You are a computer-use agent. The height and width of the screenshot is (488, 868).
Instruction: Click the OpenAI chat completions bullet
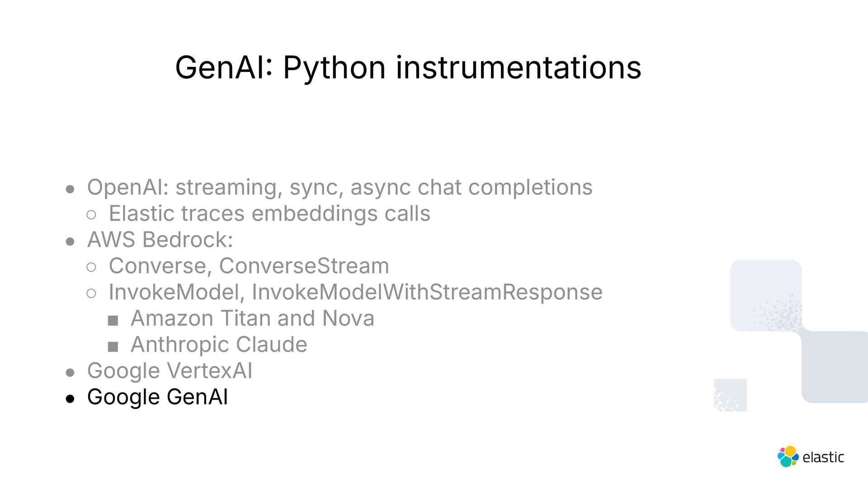(x=340, y=187)
